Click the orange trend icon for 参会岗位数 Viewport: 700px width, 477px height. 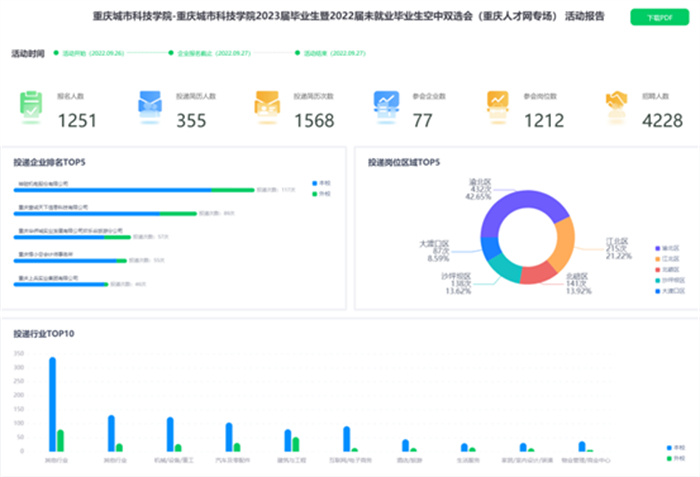pos(497,103)
